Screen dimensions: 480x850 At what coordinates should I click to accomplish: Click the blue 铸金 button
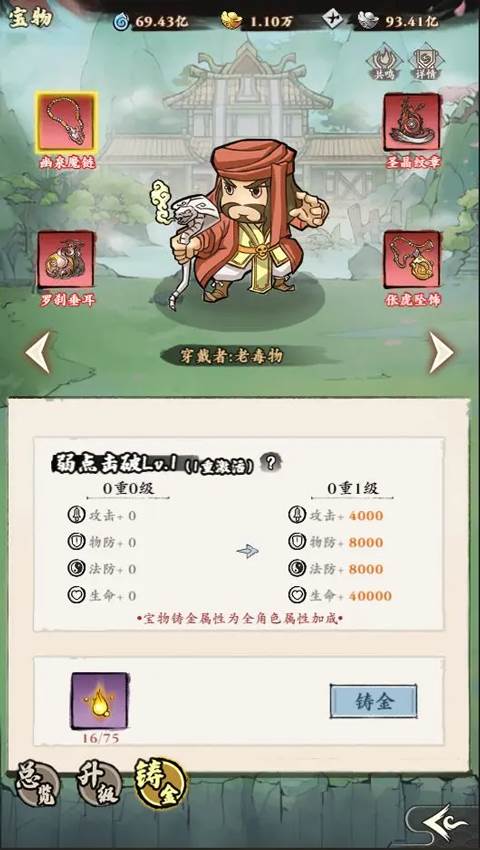click(x=373, y=701)
